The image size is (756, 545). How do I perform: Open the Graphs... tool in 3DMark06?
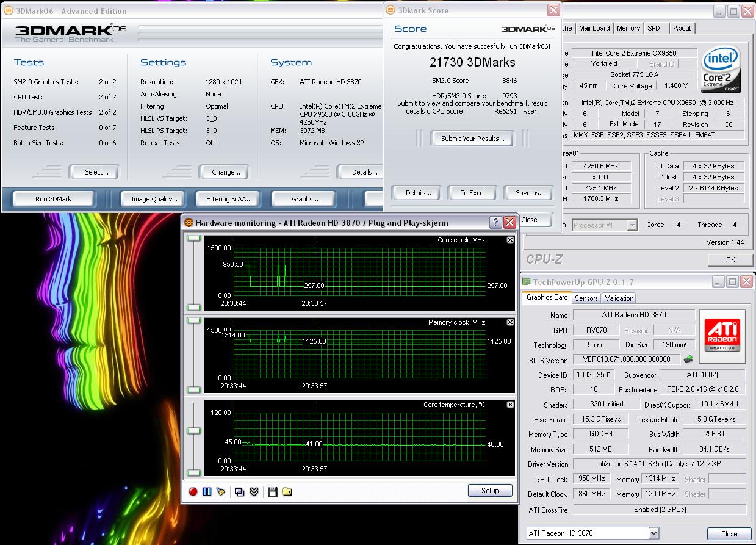tap(305, 199)
